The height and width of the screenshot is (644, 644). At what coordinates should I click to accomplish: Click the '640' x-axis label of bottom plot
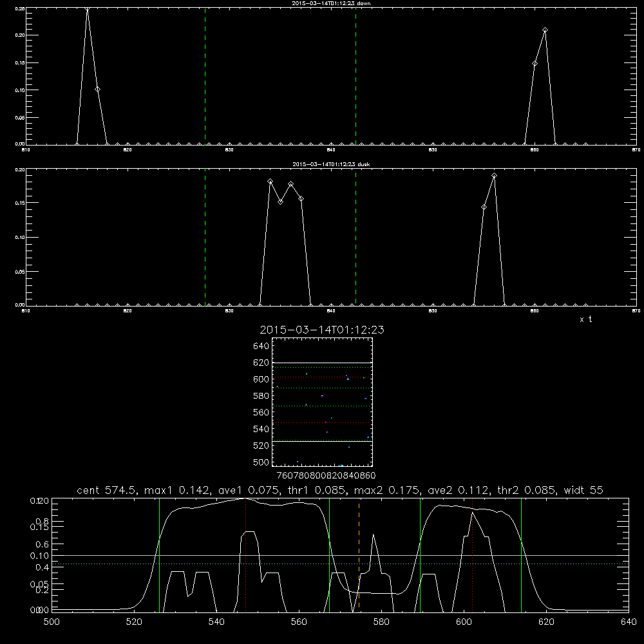click(x=629, y=622)
